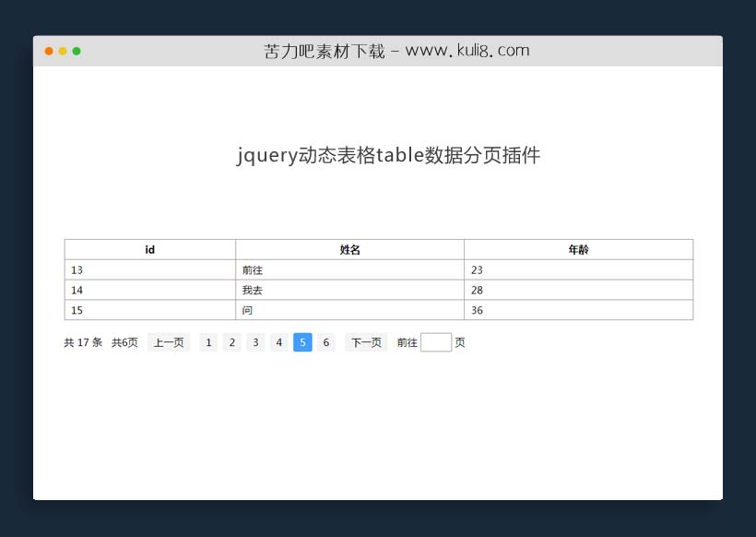Image resolution: width=756 pixels, height=537 pixels.
Task: Click the red window dot icon
Action: click(x=48, y=52)
